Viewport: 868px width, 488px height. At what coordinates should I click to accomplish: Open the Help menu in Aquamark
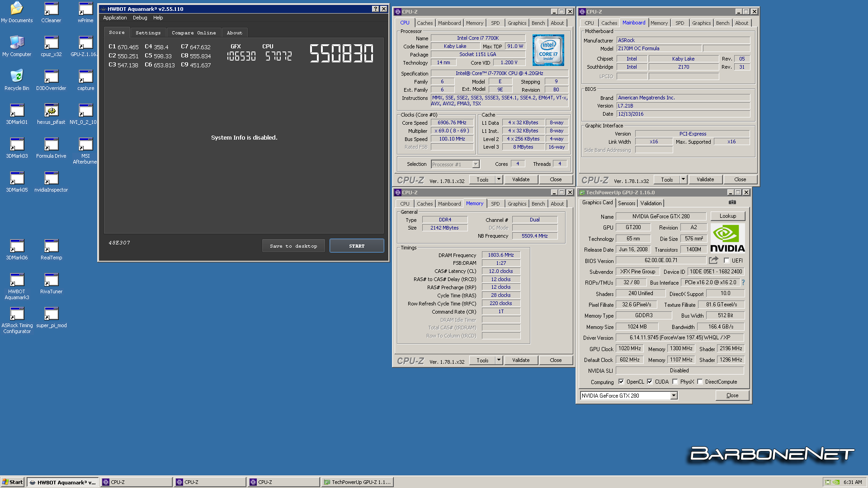(158, 18)
